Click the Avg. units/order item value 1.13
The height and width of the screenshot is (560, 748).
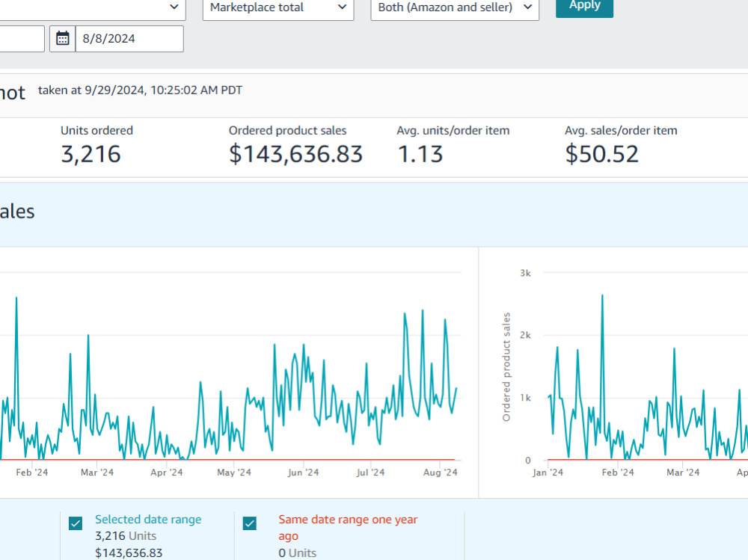(420, 154)
